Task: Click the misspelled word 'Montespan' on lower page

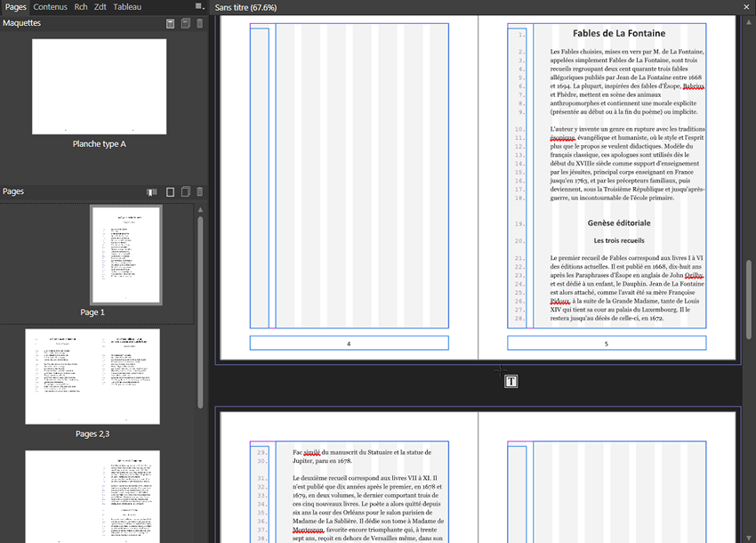Action: 308,530
